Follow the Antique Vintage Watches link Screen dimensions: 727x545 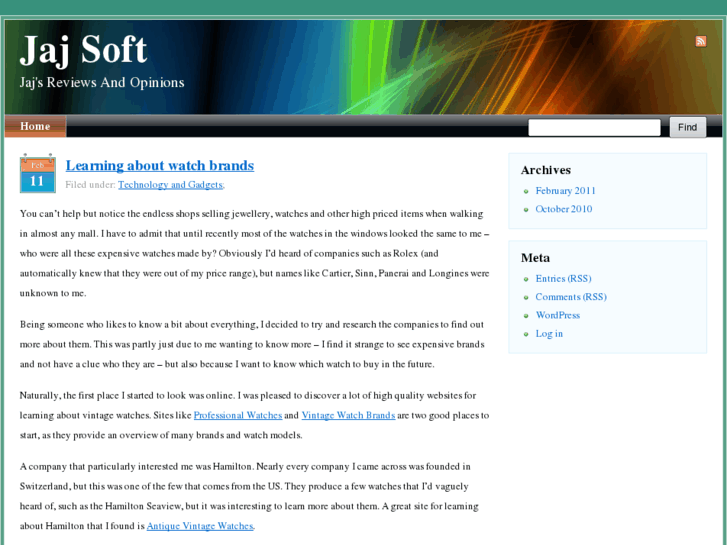tap(200, 526)
